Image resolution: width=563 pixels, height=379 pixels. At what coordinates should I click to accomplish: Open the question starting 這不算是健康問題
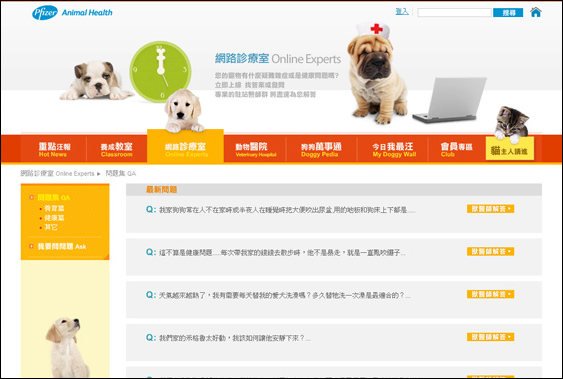(x=282, y=253)
